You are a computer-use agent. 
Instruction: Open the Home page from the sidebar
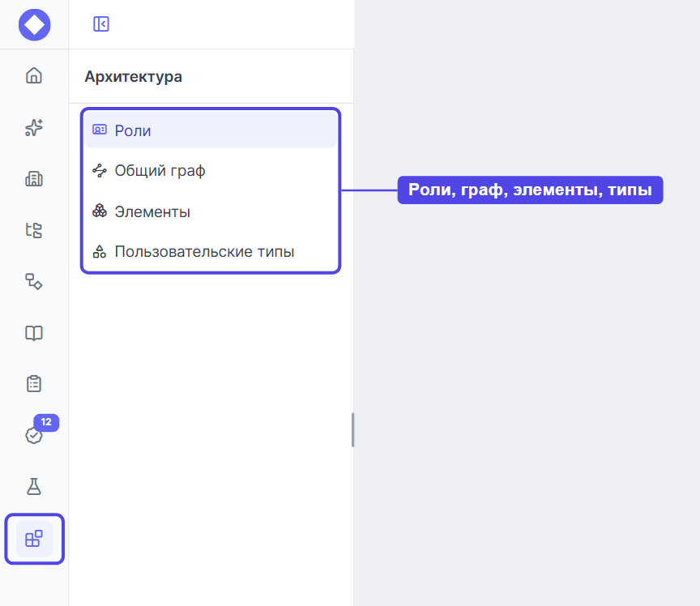click(x=34, y=75)
